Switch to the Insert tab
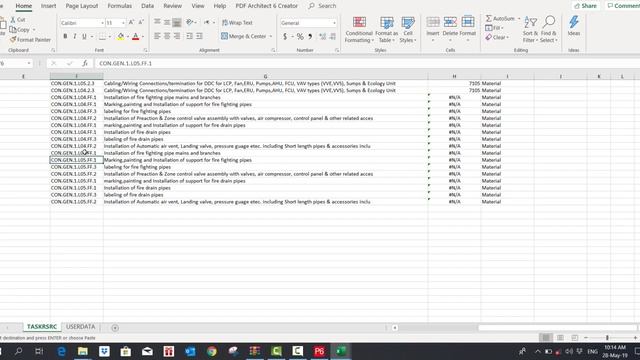Screen dimensions: 640x360 [x=49, y=6]
